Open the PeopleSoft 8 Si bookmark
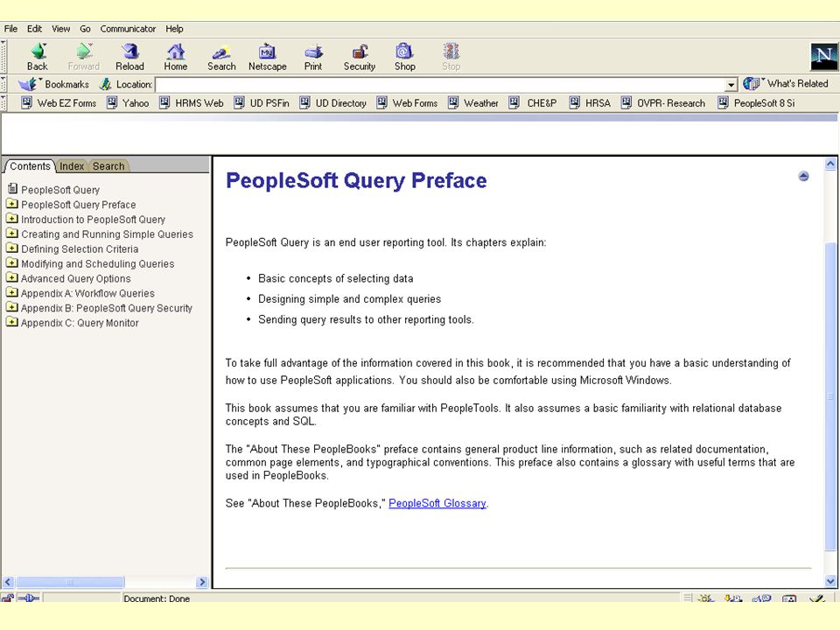The width and height of the screenshot is (840, 630). tap(756, 103)
